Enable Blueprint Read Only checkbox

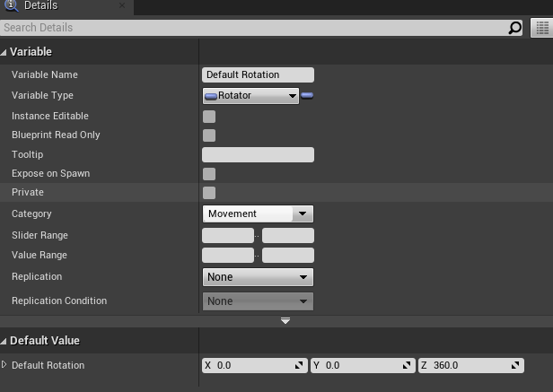[209, 135]
